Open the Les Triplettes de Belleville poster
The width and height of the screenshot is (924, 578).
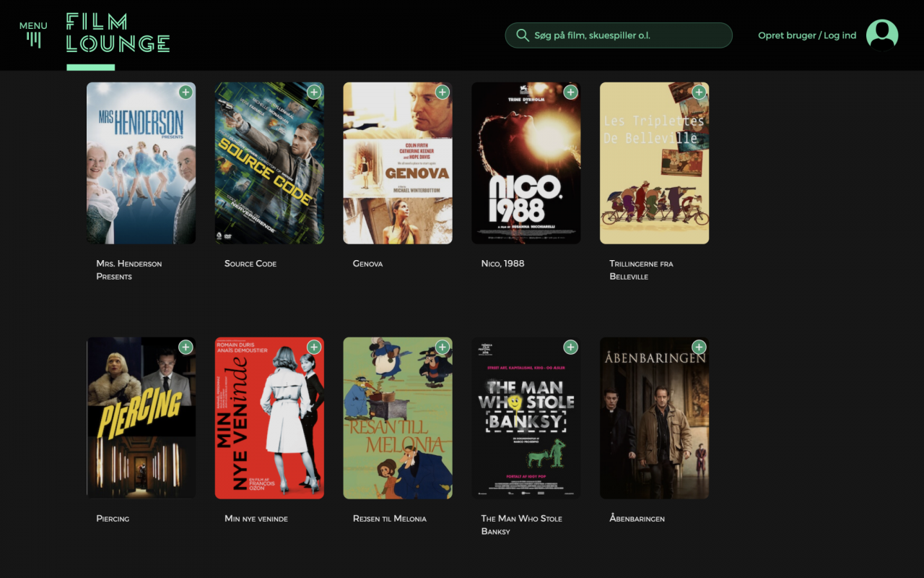point(655,163)
